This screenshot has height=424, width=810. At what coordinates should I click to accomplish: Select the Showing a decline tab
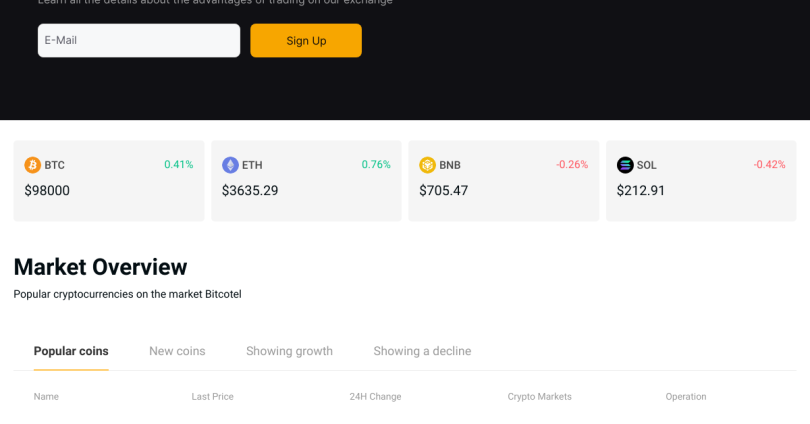(422, 351)
